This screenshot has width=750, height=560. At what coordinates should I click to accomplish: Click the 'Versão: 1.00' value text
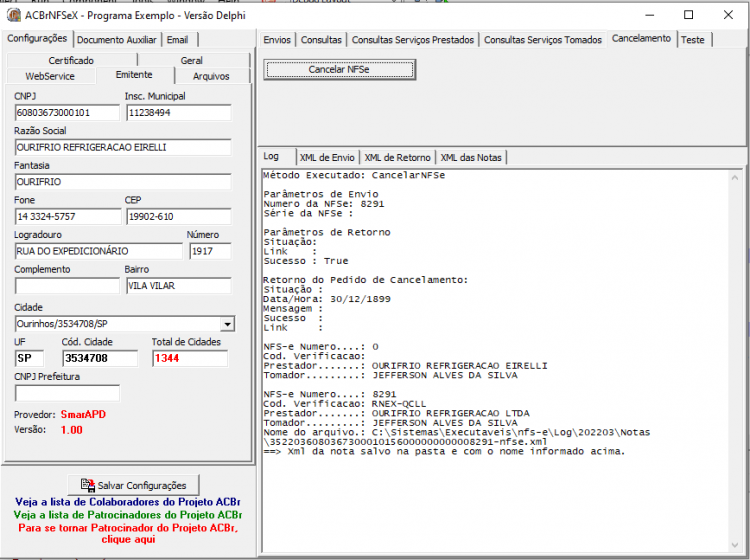[72, 430]
